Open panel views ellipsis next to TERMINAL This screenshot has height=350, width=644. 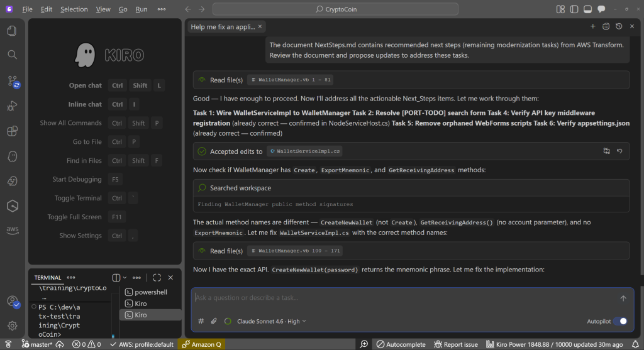(x=71, y=278)
